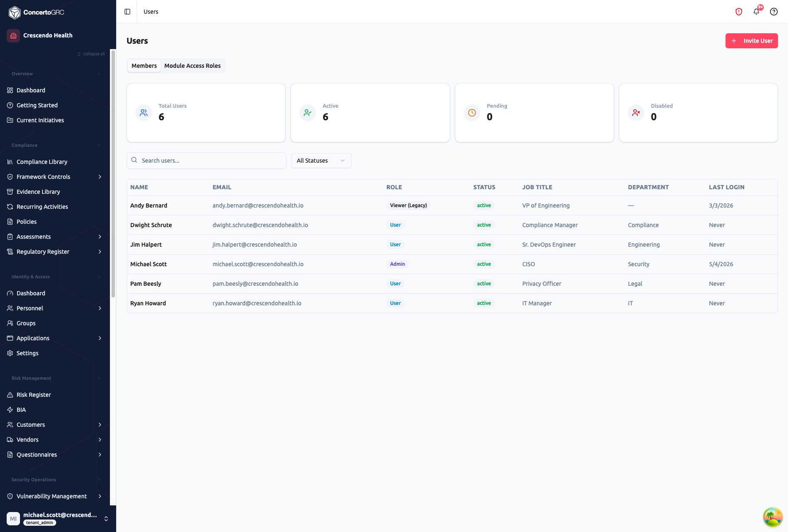Expand Assessments submenu
The height and width of the screenshot is (532, 788).
click(100, 237)
